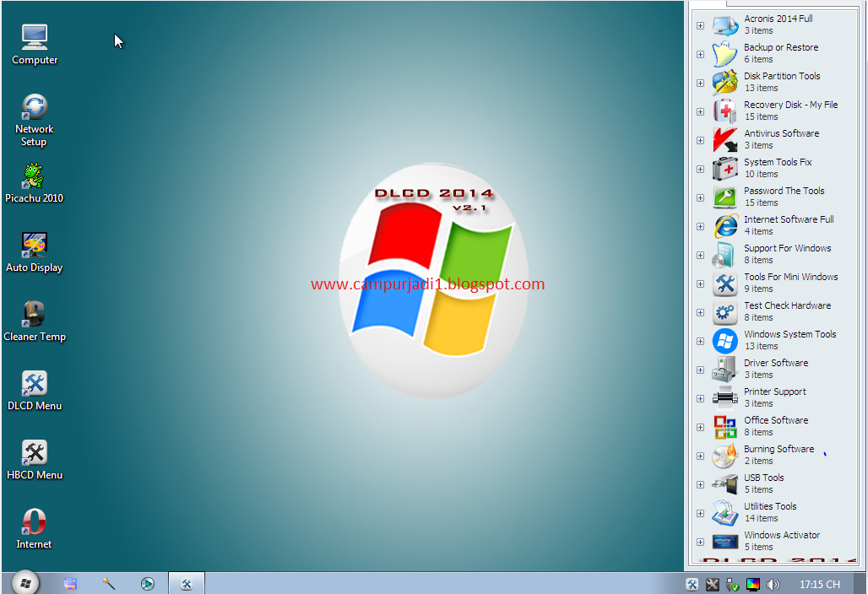Expand the Antivirus Software group
Viewport: 868px width, 594px height.
[700, 140]
